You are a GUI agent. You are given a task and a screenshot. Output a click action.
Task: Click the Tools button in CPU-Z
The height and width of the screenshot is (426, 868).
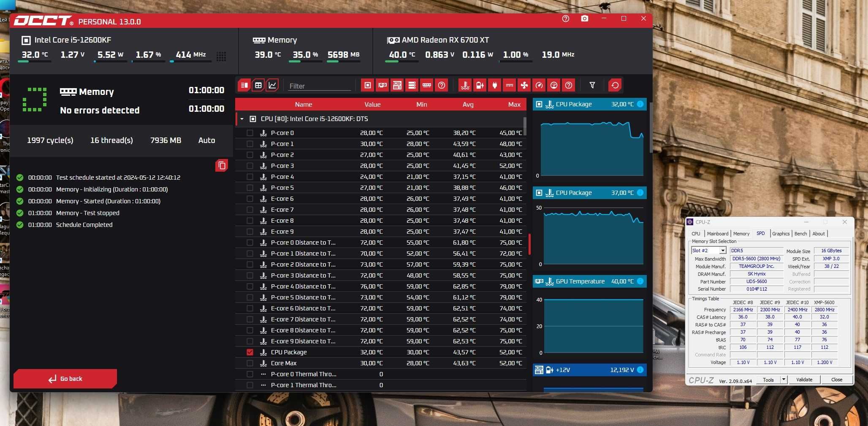tap(768, 380)
